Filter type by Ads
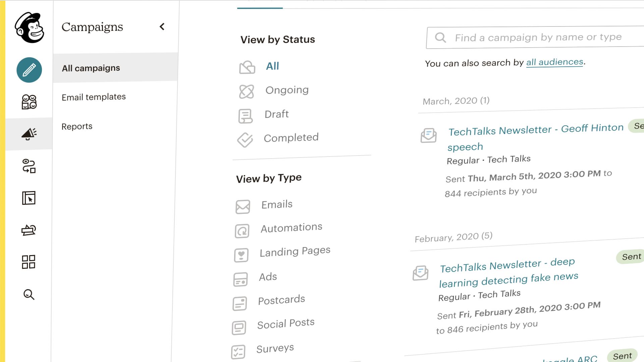 coord(268,277)
